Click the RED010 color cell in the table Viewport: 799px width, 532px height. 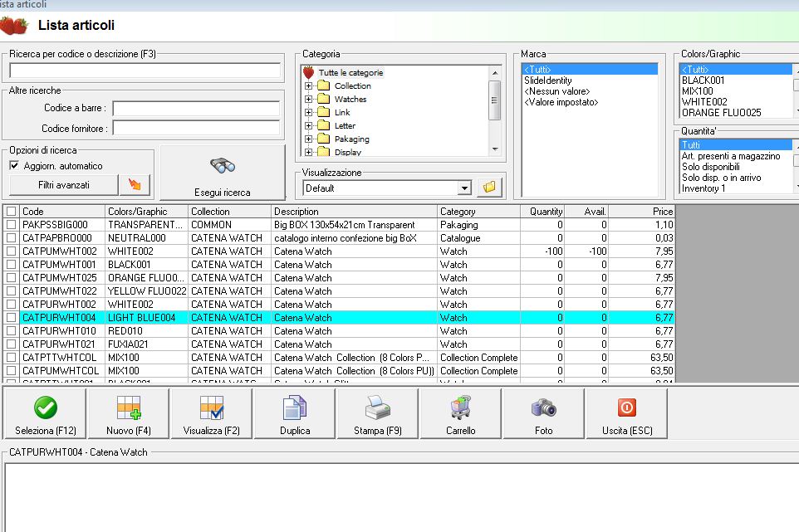click(147, 330)
